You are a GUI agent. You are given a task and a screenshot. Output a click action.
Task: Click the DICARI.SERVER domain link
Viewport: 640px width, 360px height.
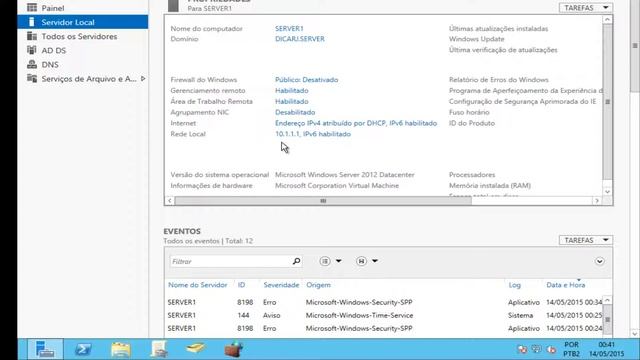click(300, 39)
